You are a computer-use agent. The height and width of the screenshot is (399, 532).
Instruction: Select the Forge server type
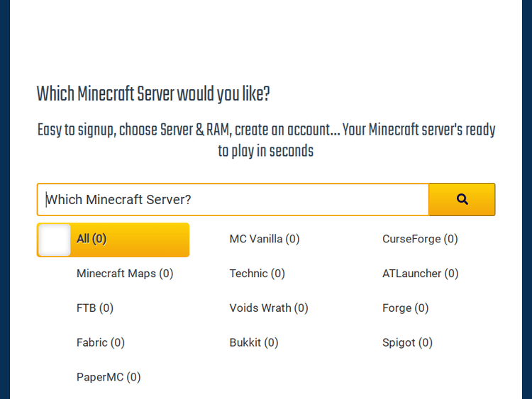pyautogui.click(x=405, y=308)
